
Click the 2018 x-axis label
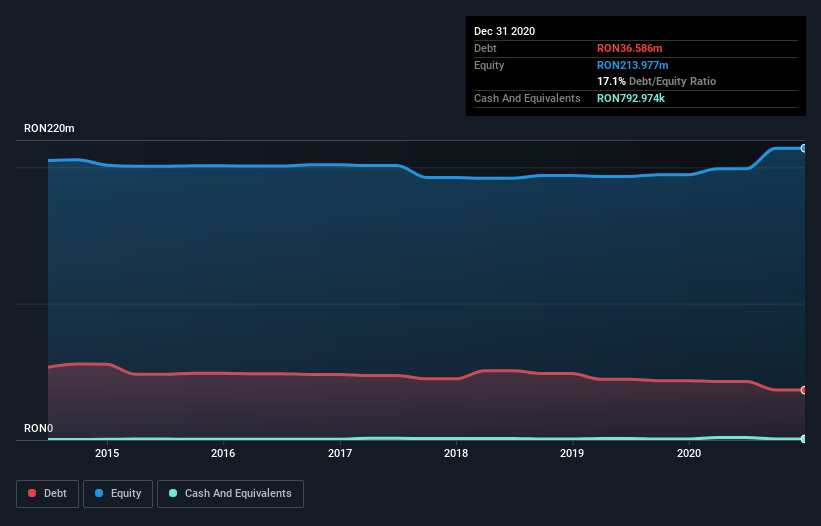[456, 453]
